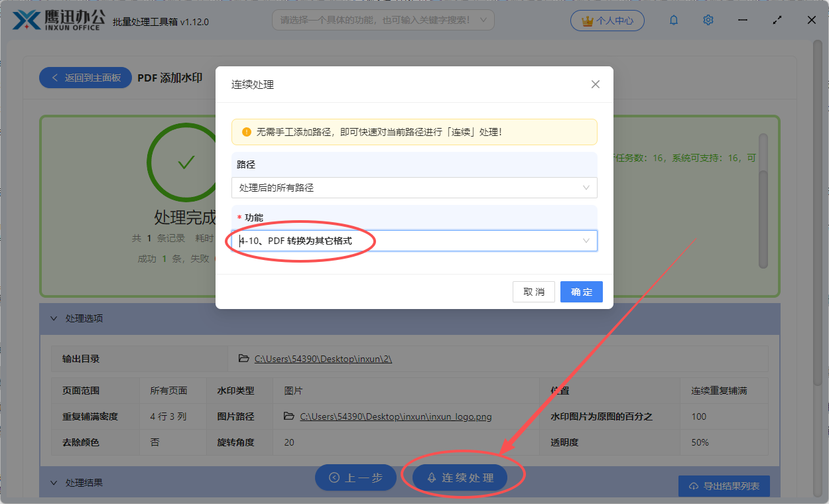Click the Inxun Office logo
The height and width of the screenshot is (504, 829).
(59, 20)
